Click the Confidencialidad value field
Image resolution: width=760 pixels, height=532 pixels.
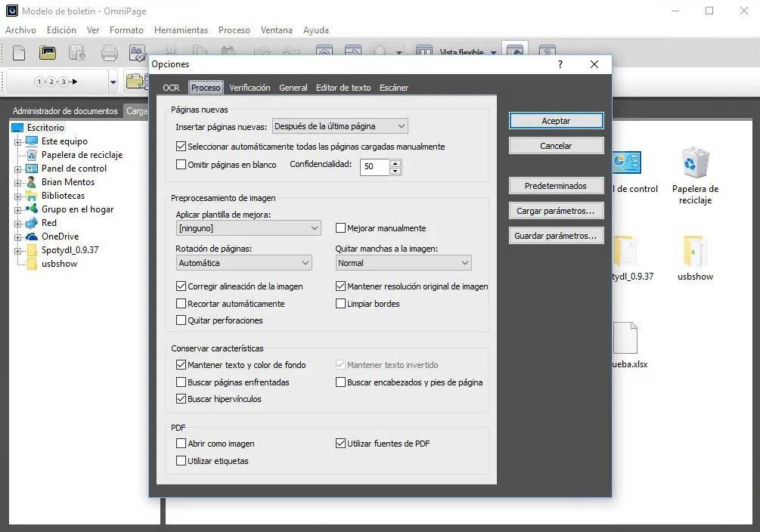(x=374, y=167)
